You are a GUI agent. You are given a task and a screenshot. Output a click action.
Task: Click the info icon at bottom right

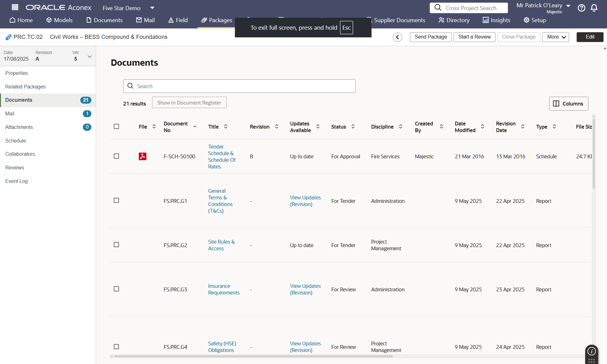point(592,351)
